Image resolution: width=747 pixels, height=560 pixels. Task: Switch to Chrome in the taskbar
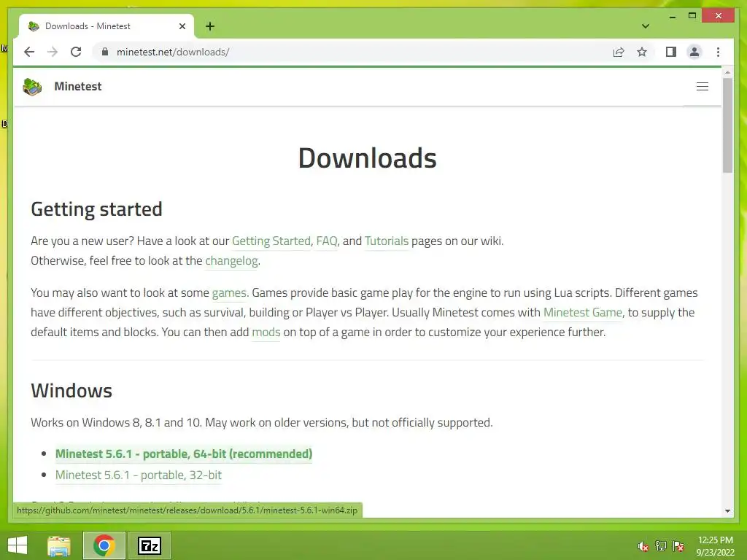click(x=104, y=545)
